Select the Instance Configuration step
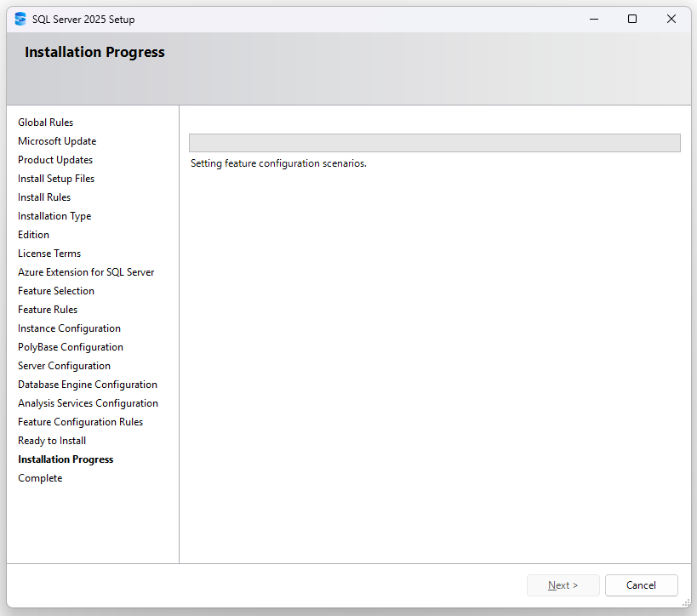Image resolution: width=697 pixels, height=616 pixels. 68,328
